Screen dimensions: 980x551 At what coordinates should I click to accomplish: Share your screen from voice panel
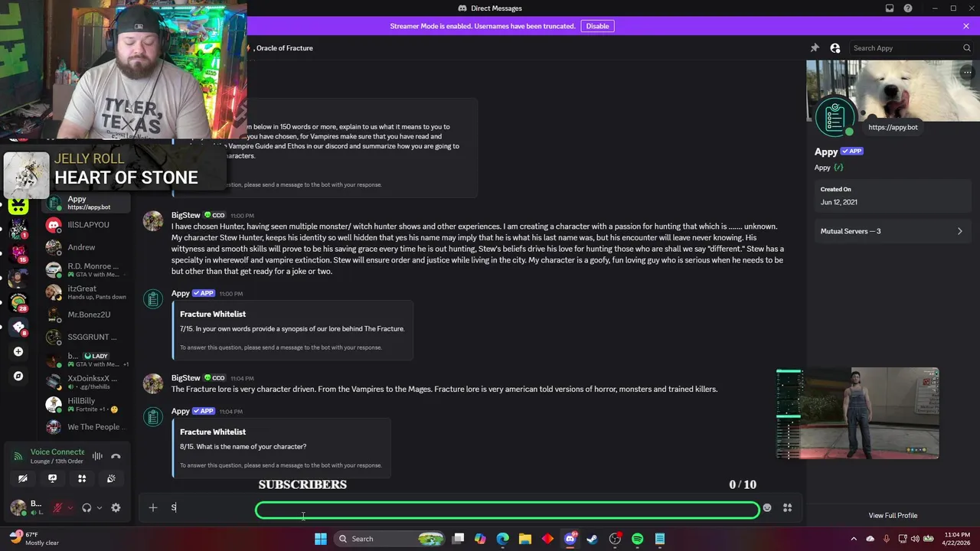pos(52,478)
